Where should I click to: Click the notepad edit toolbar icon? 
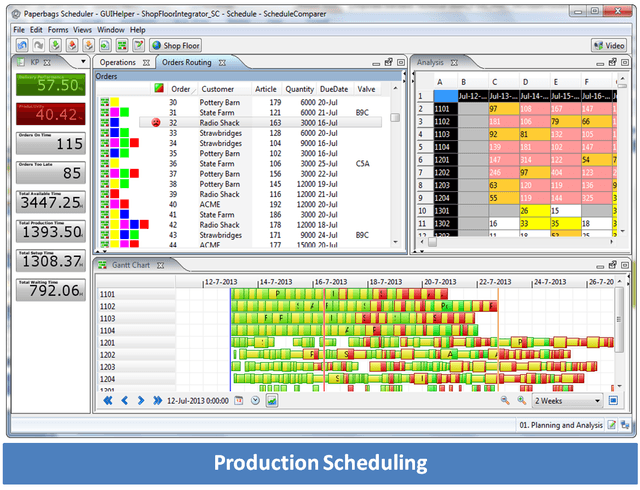click(x=139, y=45)
